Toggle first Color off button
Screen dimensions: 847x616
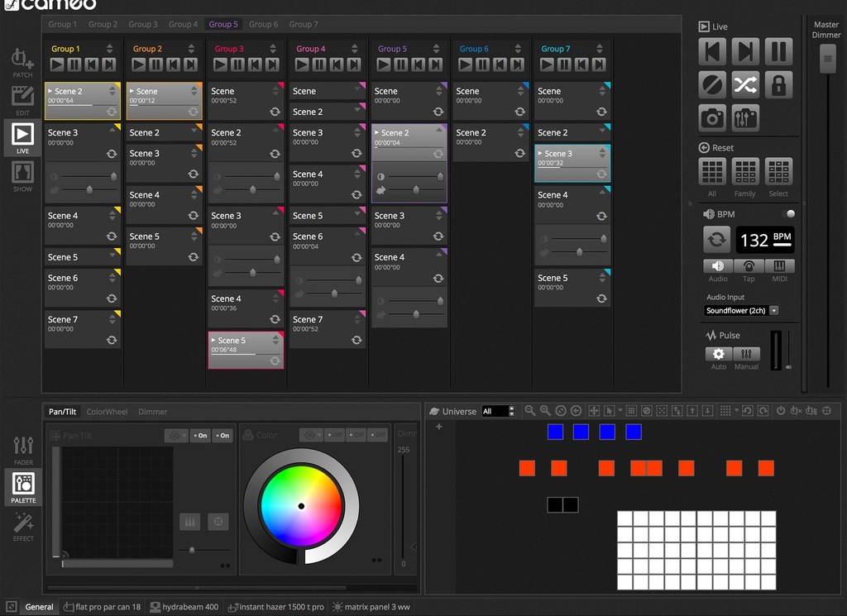[335, 435]
